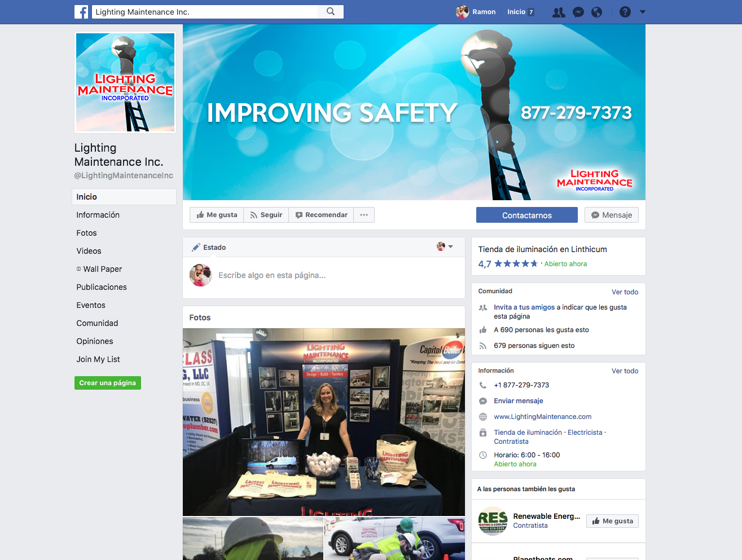The height and width of the screenshot is (560, 742).
Task: Click the website globe icon in Información
Action: tap(483, 417)
